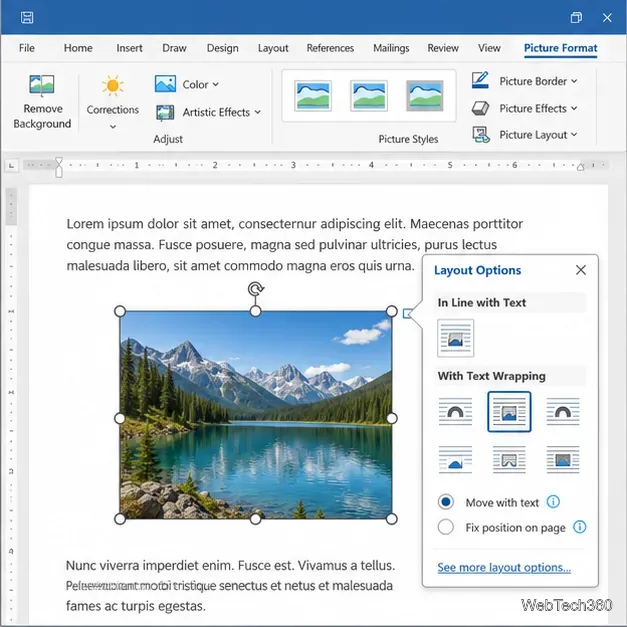627x627 pixels.
Task: Click the bottom-right resize handle of picture
Action: [392, 519]
